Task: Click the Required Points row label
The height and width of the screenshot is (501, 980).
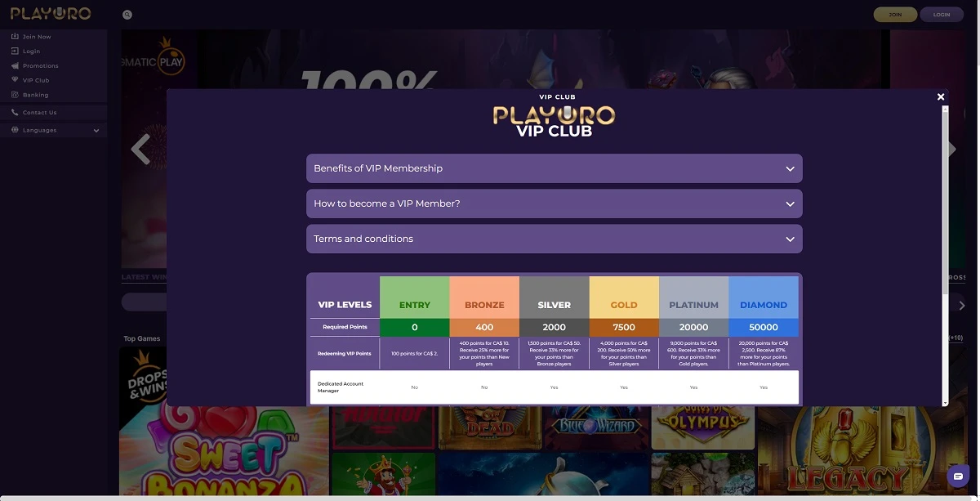Action: pyautogui.click(x=345, y=327)
